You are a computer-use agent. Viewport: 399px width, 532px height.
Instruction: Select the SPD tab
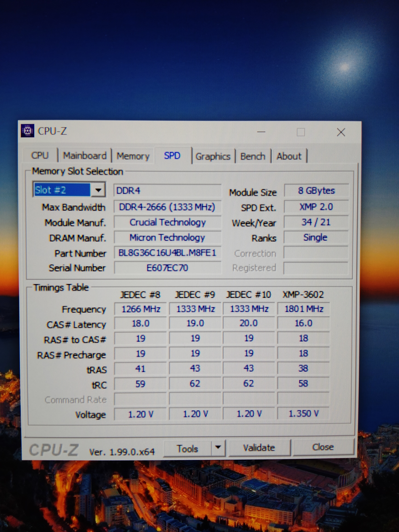coord(172,156)
